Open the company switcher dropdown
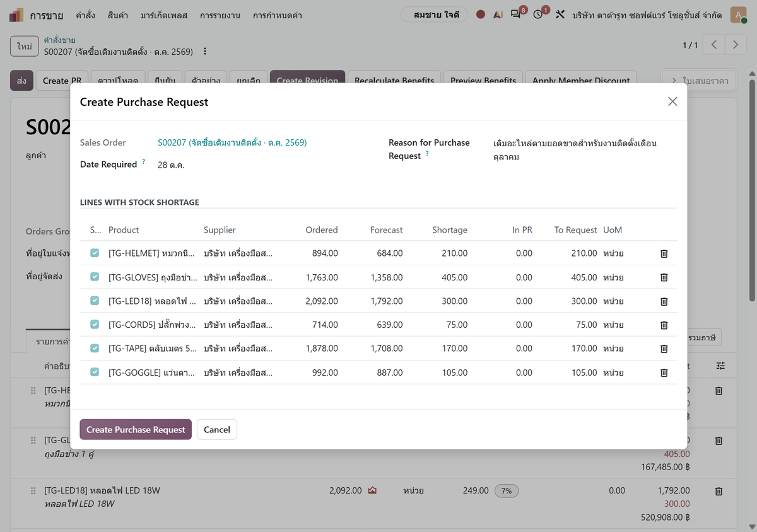Image resolution: width=757 pixels, height=532 pixels. point(647,14)
